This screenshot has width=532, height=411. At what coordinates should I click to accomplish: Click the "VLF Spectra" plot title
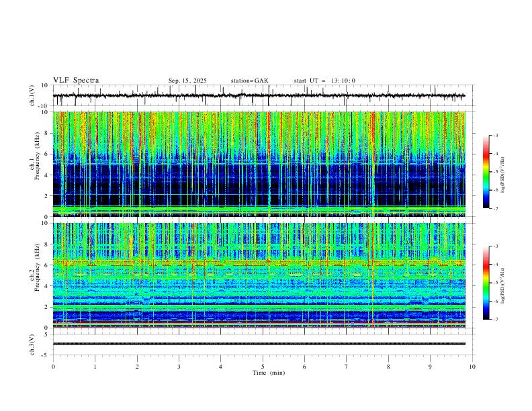76,81
